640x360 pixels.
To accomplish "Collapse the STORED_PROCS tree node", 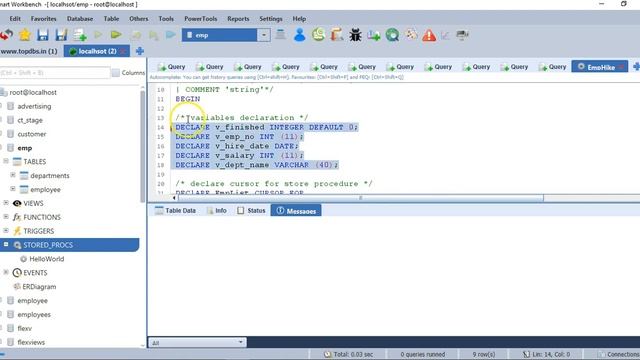I will 6,244.
